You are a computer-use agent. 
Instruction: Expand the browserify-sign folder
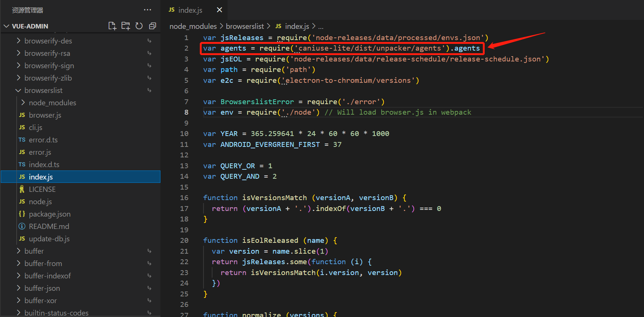(x=81, y=66)
